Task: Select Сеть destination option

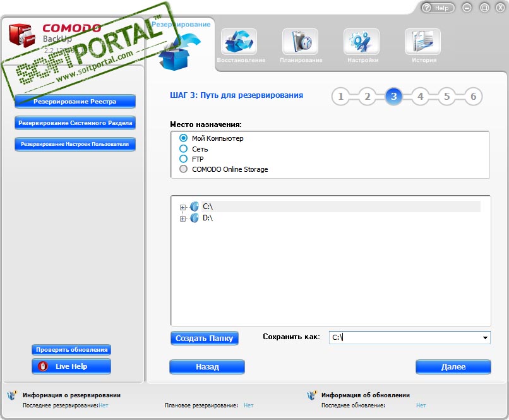Action: 183,148
